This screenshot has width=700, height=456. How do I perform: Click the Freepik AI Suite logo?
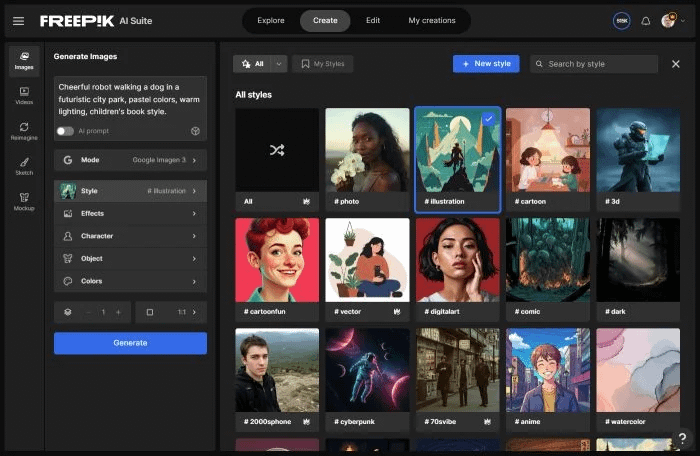(96, 21)
